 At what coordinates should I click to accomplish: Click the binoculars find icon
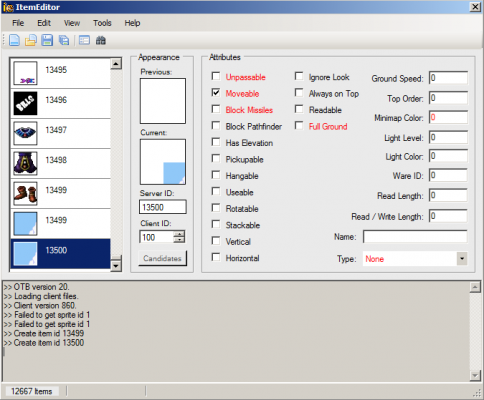click(101, 40)
